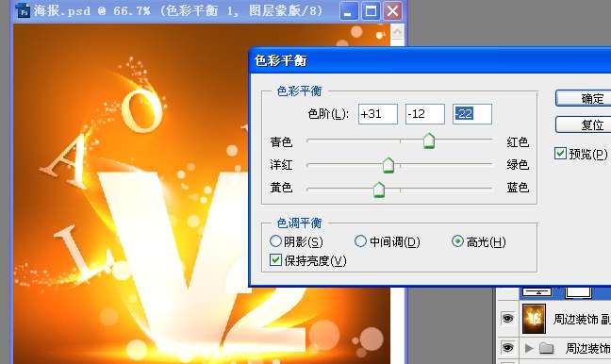Image resolution: width=611 pixels, height=364 pixels.
Task: Click the 红色 label
Action: [x=518, y=141]
